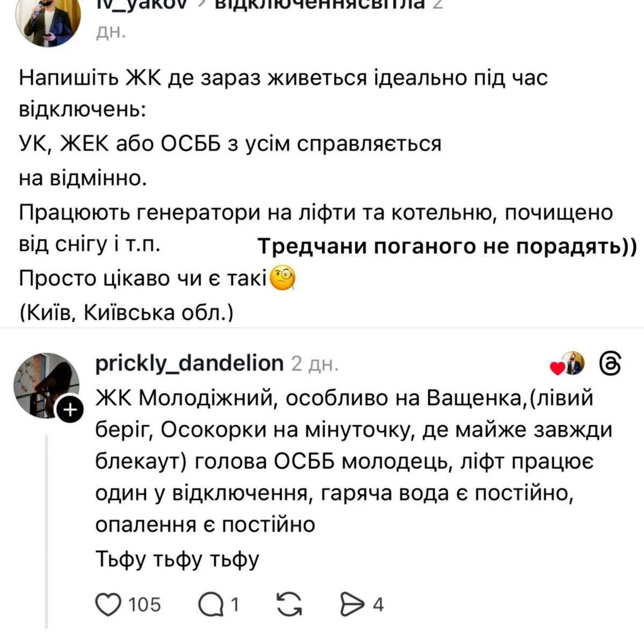This screenshot has width=644, height=644.
Task: Click the post text starting "Напишіть ЖК"
Action: pos(283,78)
